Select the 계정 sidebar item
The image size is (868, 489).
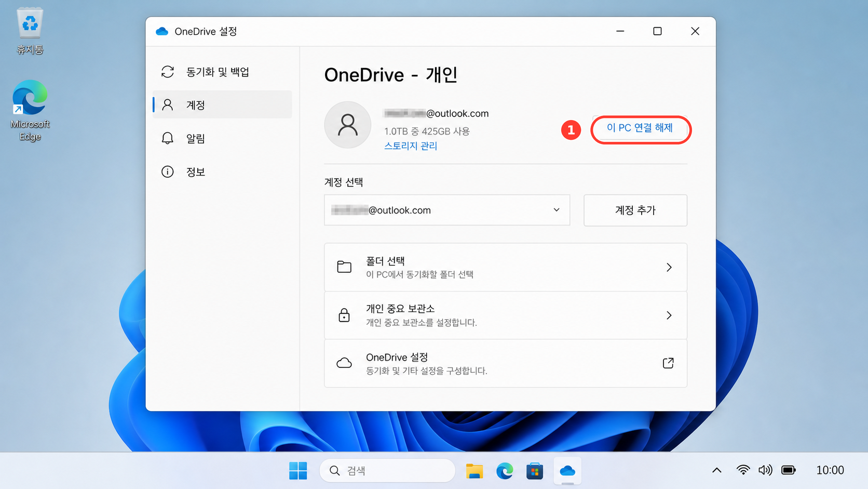[x=222, y=105]
